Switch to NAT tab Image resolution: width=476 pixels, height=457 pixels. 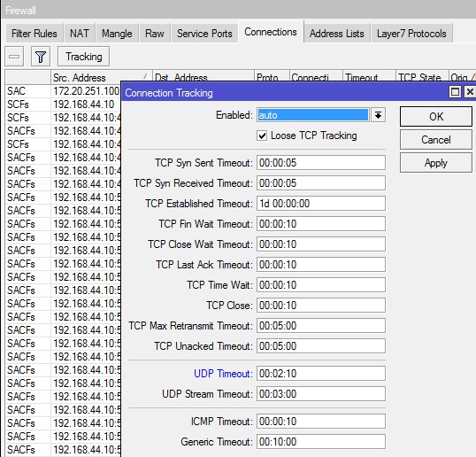pyautogui.click(x=80, y=33)
